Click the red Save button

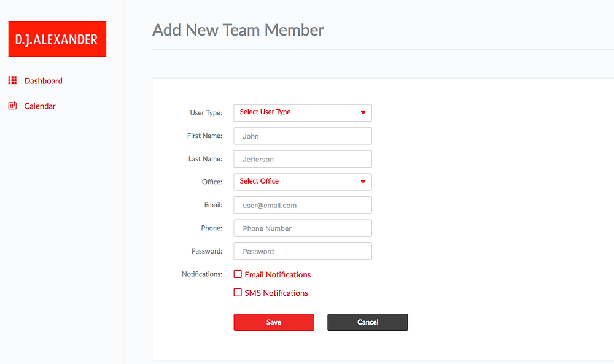pos(274,322)
